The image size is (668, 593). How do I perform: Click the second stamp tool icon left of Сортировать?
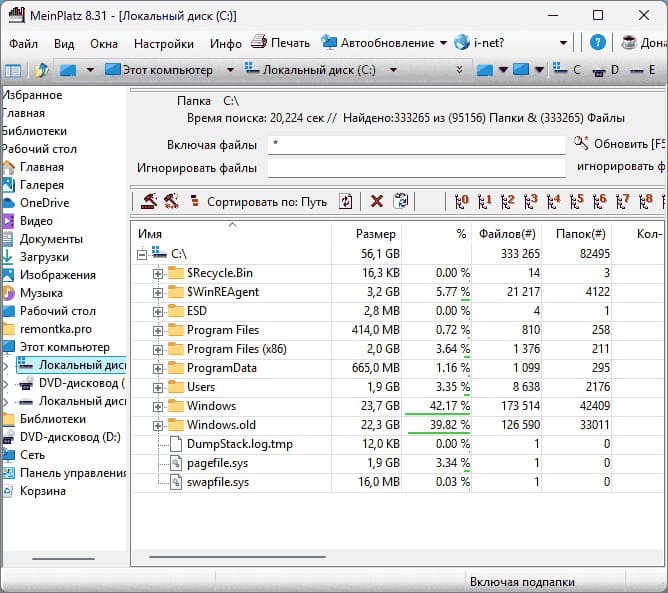[171, 201]
